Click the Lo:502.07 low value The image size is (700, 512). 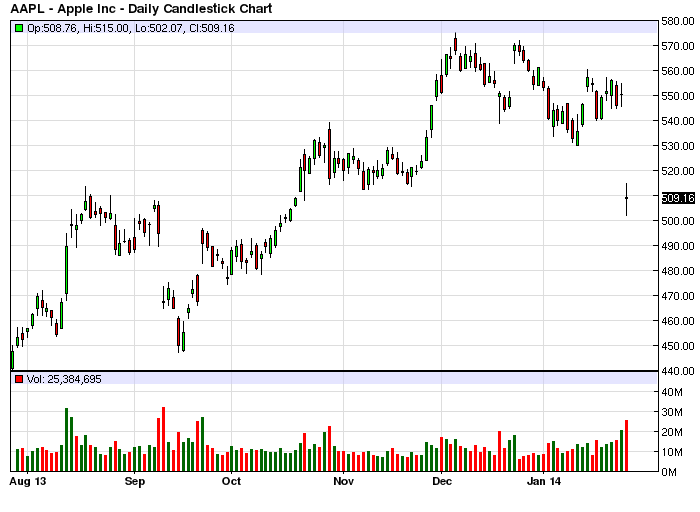coord(158,28)
